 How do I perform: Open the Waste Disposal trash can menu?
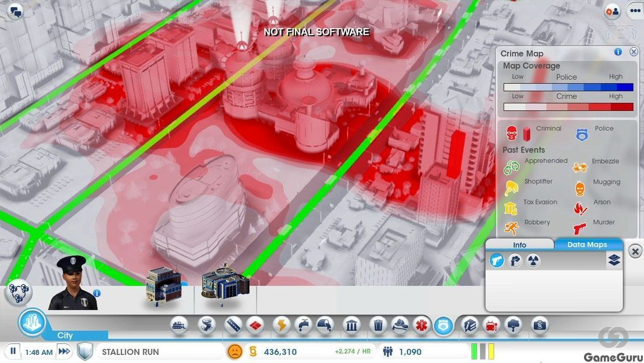pyautogui.click(x=378, y=326)
